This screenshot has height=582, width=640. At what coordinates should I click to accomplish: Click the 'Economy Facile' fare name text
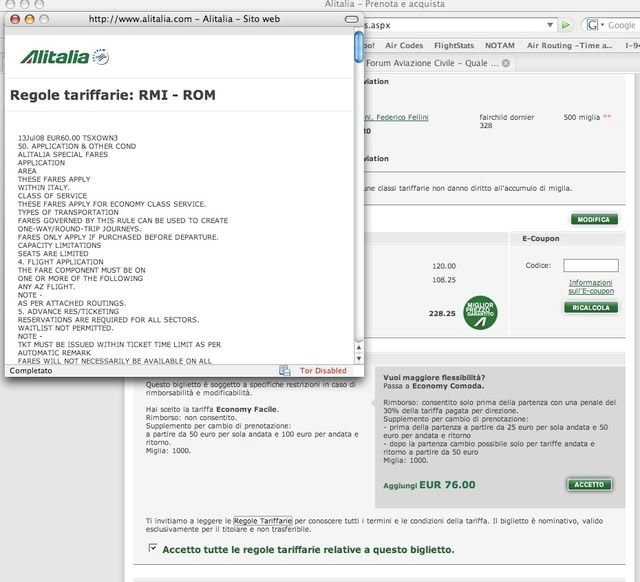click(x=247, y=409)
